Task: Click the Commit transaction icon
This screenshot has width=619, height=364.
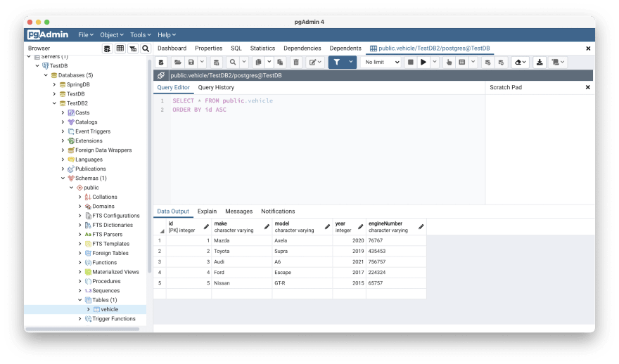Action: pos(488,63)
